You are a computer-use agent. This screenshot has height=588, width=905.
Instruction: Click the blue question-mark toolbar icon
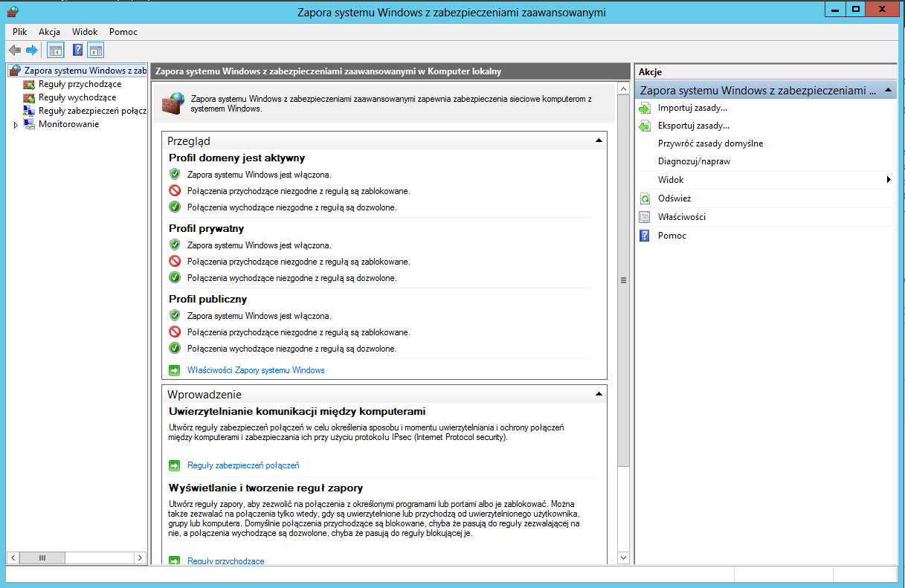coord(77,51)
